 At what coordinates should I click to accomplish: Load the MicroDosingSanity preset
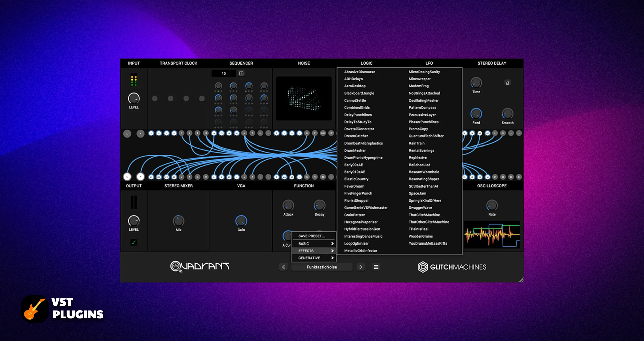[424, 72]
